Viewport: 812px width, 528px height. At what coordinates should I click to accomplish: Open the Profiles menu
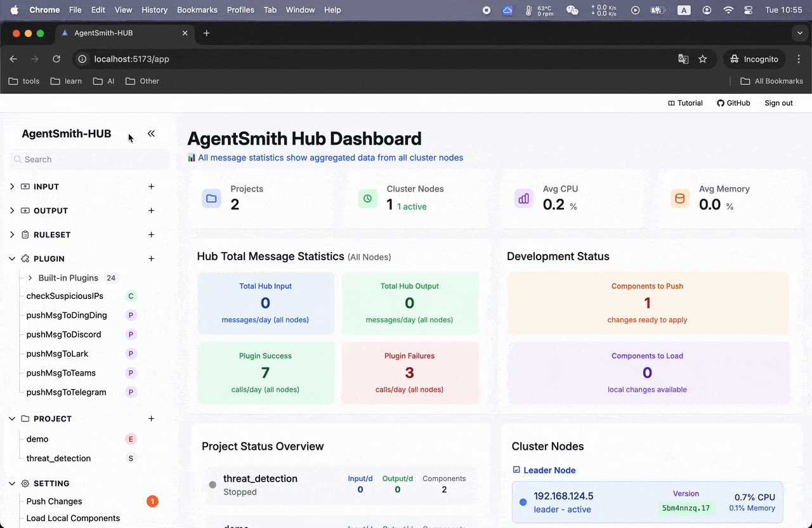[x=240, y=10]
